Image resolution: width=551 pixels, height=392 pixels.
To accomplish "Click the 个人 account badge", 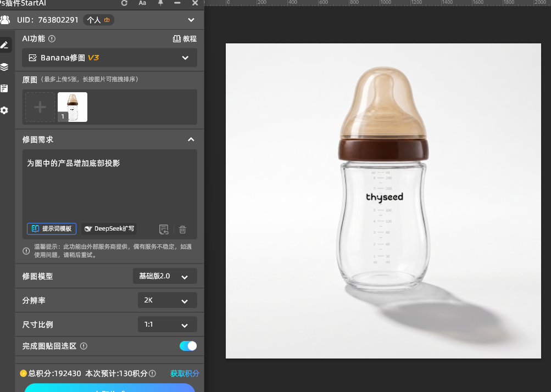I will tap(98, 20).
